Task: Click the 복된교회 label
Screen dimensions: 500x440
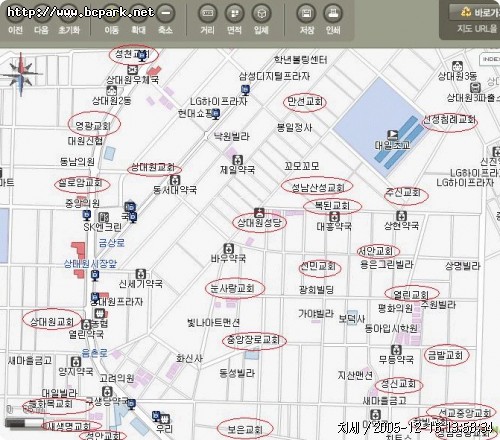Action: click(332, 206)
